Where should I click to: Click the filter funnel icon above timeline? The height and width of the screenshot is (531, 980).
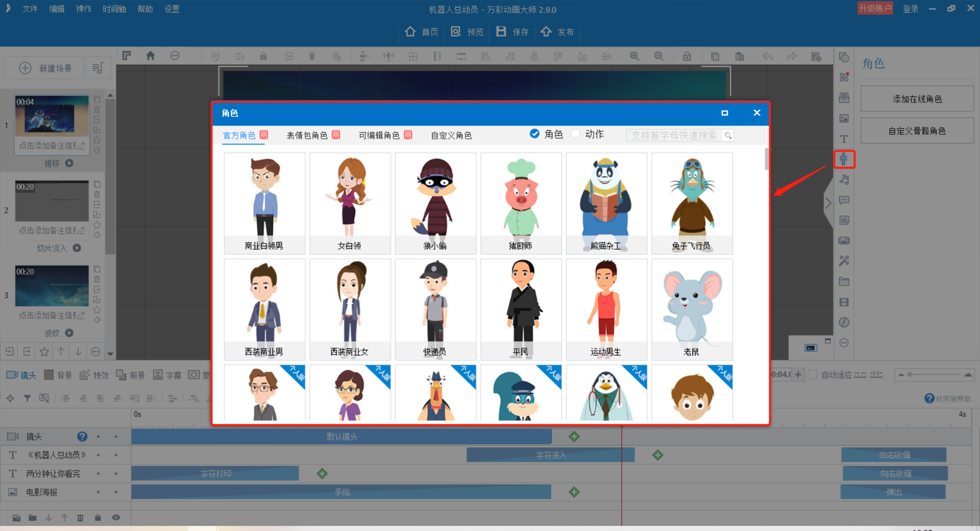click(27, 398)
